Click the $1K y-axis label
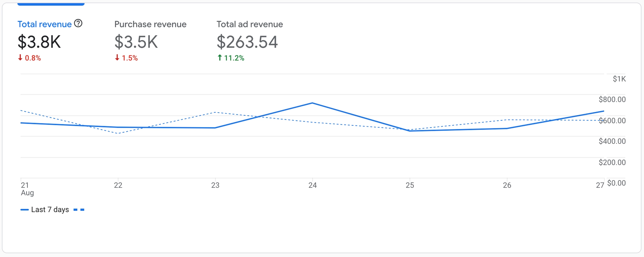 pos(619,79)
